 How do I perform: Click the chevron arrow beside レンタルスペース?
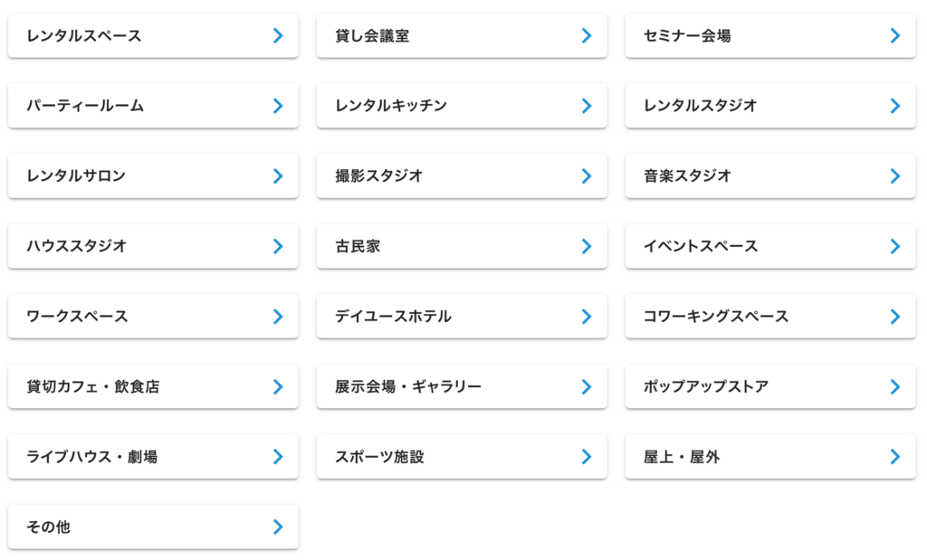(x=278, y=36)
